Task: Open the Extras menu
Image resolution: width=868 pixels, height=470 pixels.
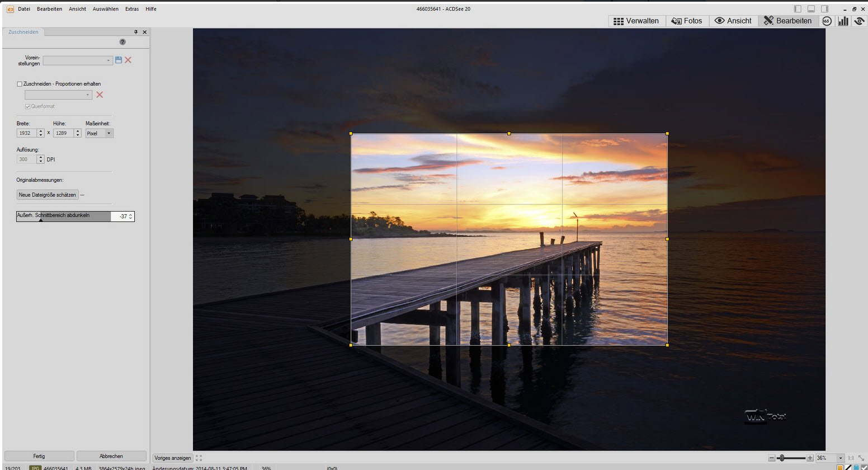Action: [x=132, y=9]
